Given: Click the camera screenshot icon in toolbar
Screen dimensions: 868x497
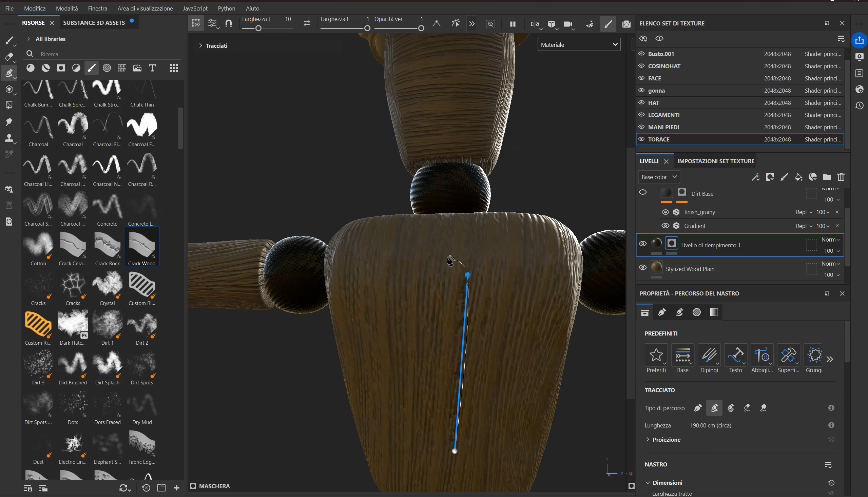Looking at the screenshot, I should [x=626, y=24].
